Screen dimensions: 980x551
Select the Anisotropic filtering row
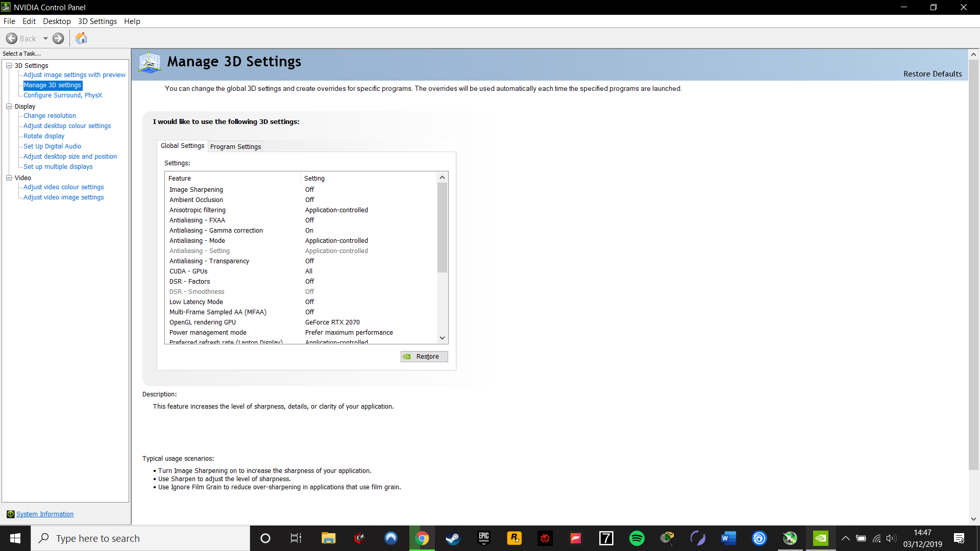[301, 210]
